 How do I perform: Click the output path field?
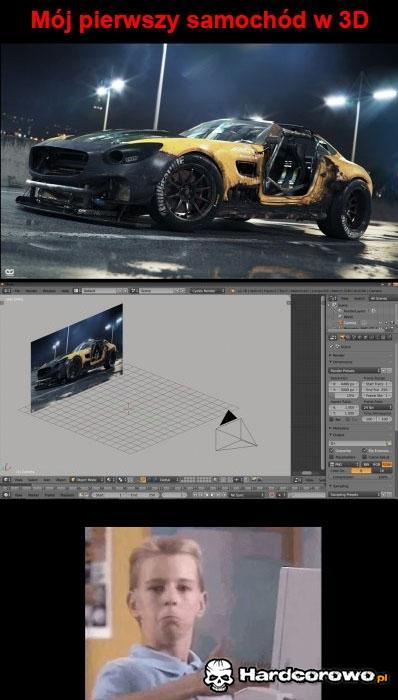[357, 443]
